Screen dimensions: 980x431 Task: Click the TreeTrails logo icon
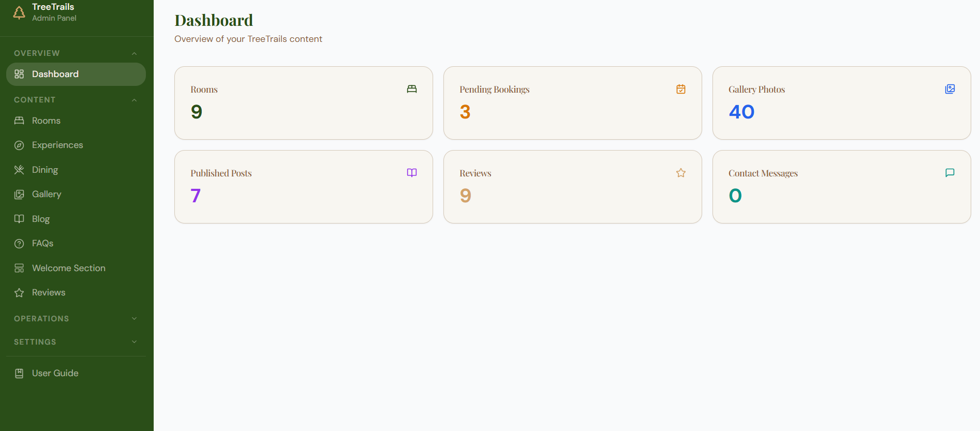[x=19, y=12]
